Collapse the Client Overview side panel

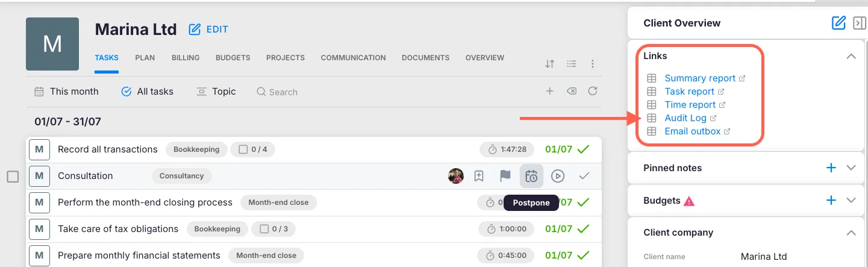pos(859,23)
